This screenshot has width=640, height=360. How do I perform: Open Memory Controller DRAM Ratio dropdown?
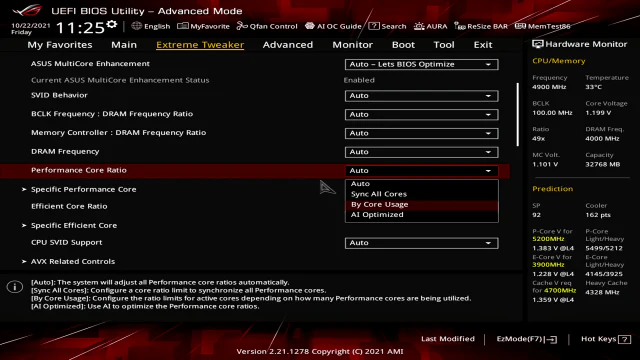click(x=421, y=133)
